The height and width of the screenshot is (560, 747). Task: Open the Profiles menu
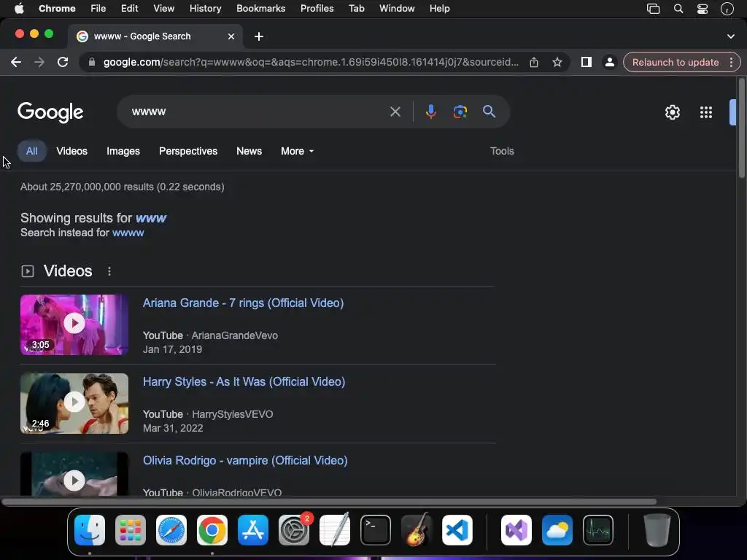(x=317, y=9)
